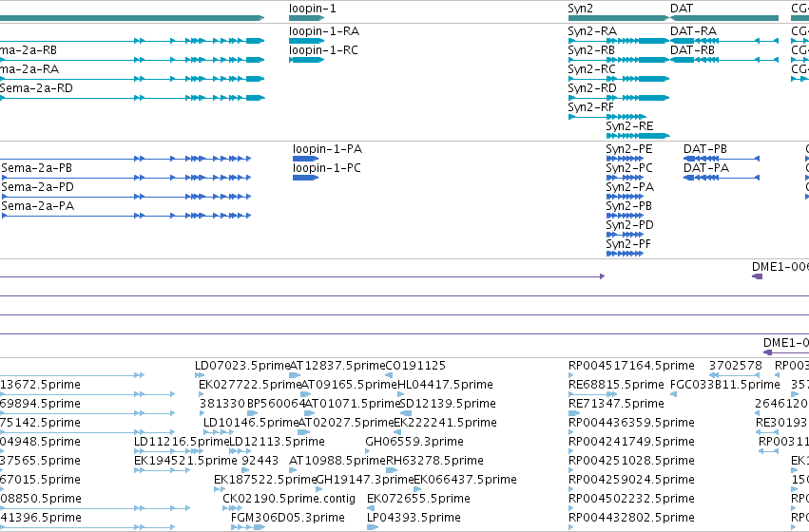Select RP004517164.5prime EST label

pos(631,366)
